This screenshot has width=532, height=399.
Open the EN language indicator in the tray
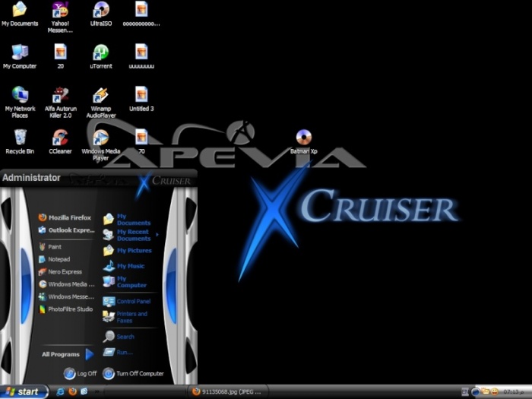[x=465, y=392]
